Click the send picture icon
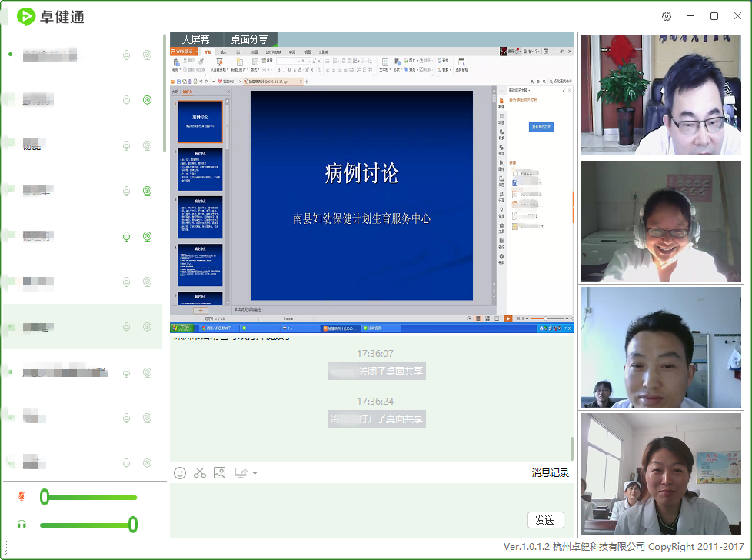Image resolution: width=752 pixels, height=560 pixels. coord(220,473)
